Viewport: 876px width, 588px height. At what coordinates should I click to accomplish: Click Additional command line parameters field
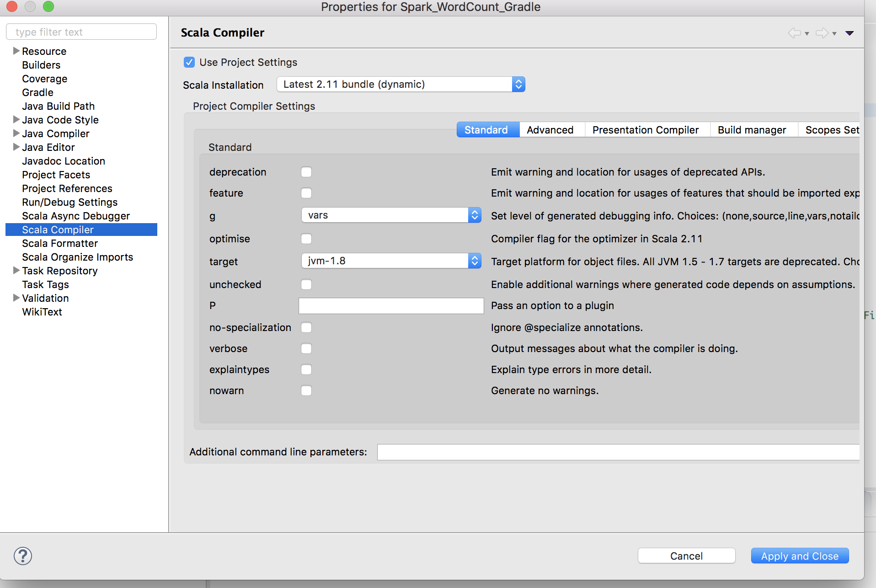(x=618, y=452)
